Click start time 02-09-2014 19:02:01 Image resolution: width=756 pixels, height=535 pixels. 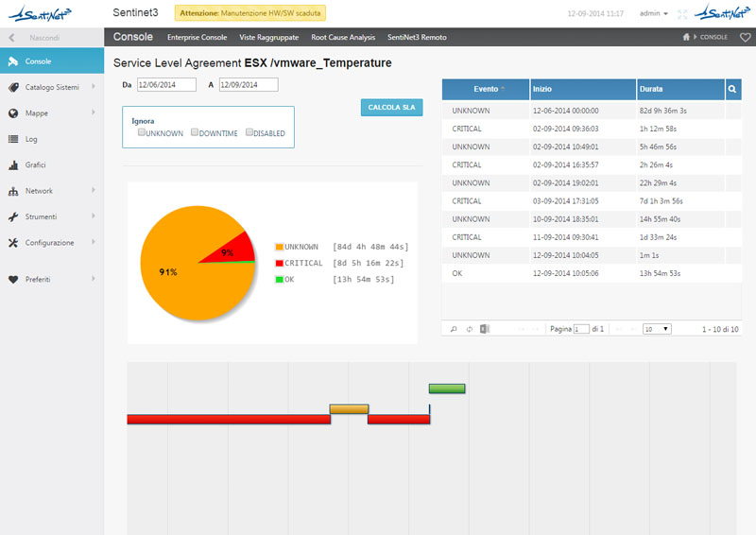coord(565,183)
